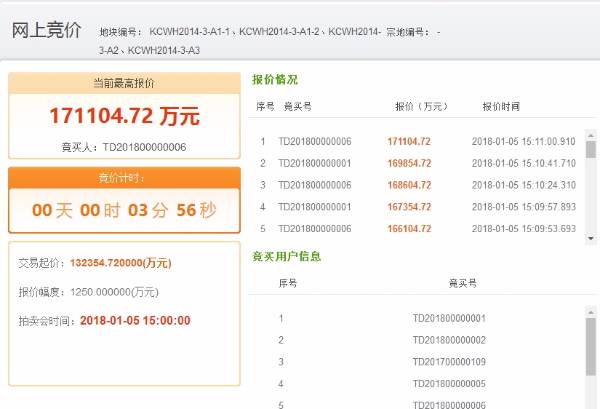Select bidder TD201800000005 in user list
600x409 pixels.
(x=449, y=384)
